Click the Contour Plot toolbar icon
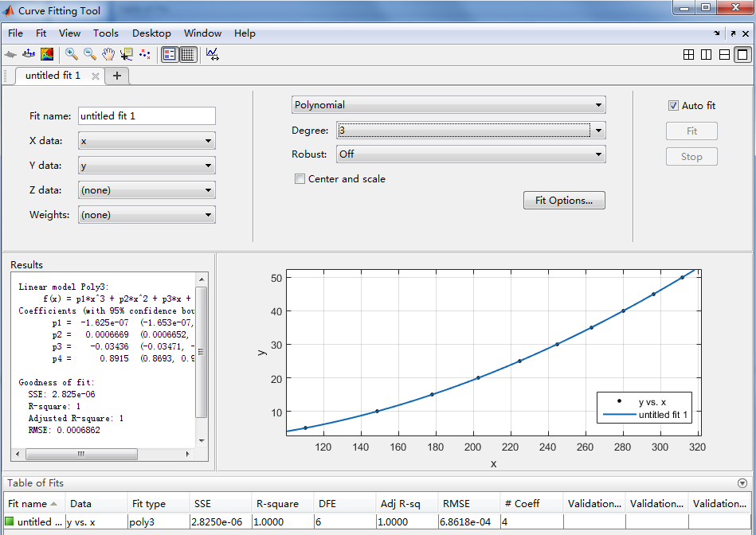The width and height of the screenshot is (756, 535). click(47, 54)
